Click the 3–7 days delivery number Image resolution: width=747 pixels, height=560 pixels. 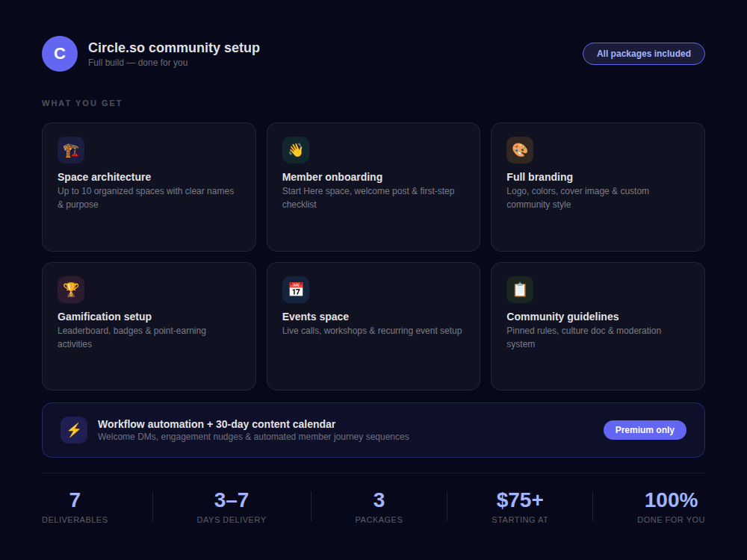(x=232, y=500)
